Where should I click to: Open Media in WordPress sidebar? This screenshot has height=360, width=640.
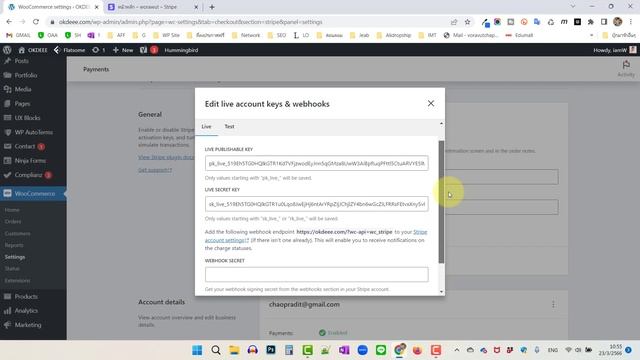23,89
